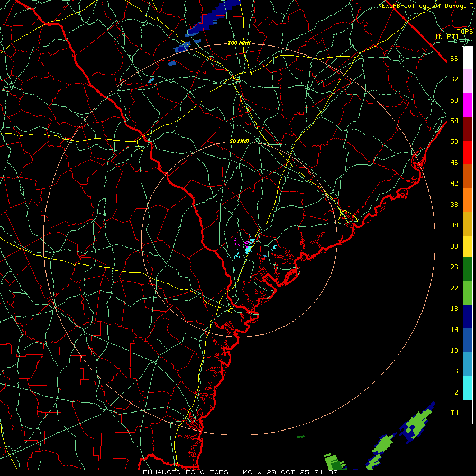Click the medium blue legend swatch
This screenshot has height=476, width=476.
click(467, 340)
